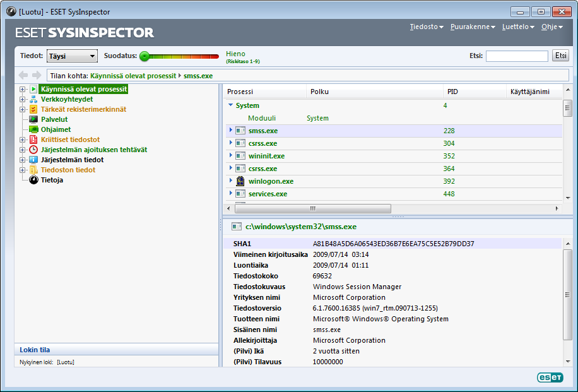The height and width of the screenshot is (392, 578).
Task: Click the SysInspector title bar app icon
Action: point(11,11)
